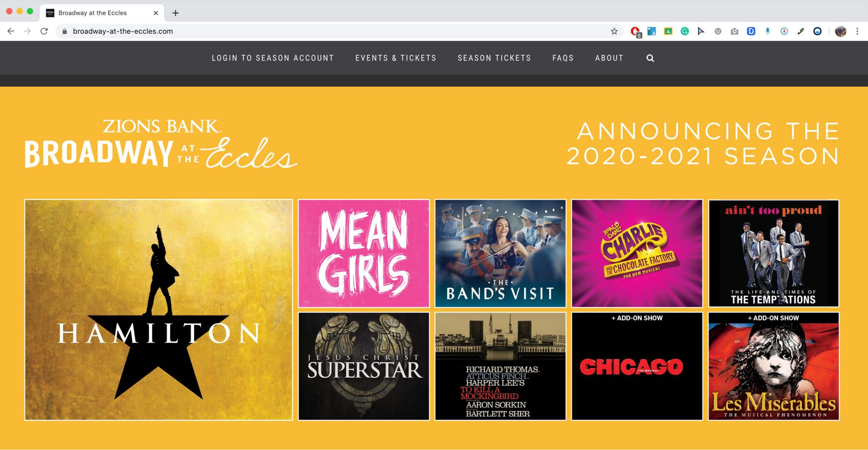Open the Les Misérables add-on show poster
Screen dimensions: 868x450
(774, 366)
